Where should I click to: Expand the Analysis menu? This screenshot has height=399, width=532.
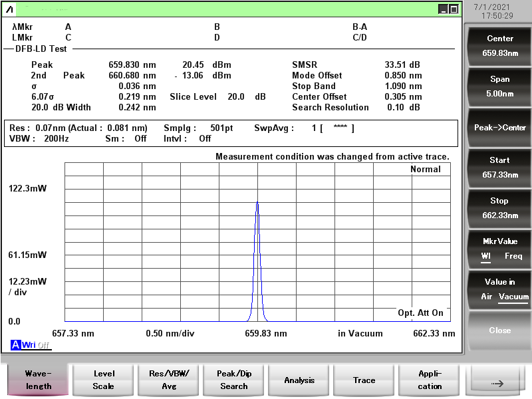[299, 380]
